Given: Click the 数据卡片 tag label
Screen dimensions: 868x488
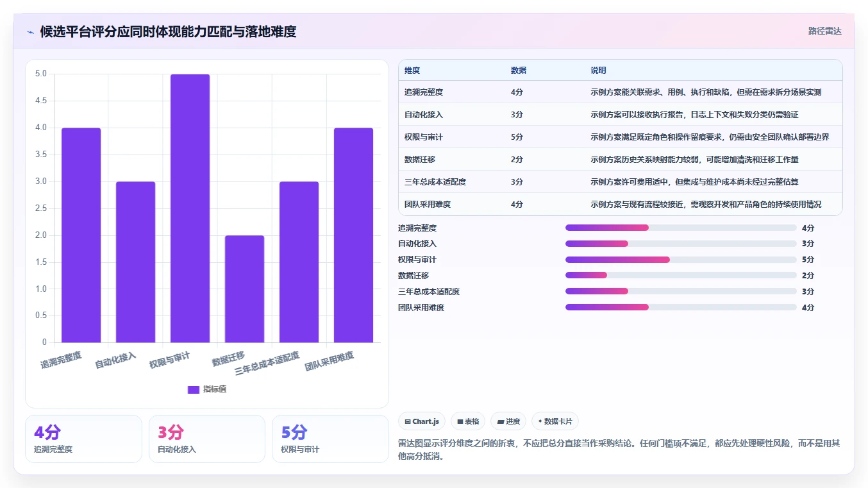Looking at the screenshot, I should coord(558,421).
